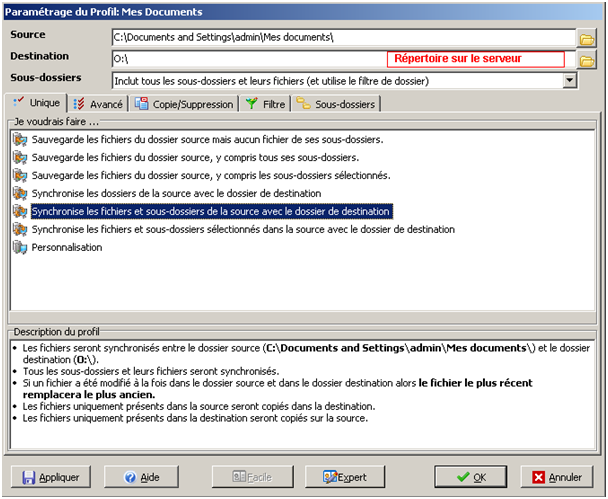Select 'Sauvegarde... y compris tous ses sous-dossiers'
The width and height of the screenshot is (608, 499).
point(195,157)
